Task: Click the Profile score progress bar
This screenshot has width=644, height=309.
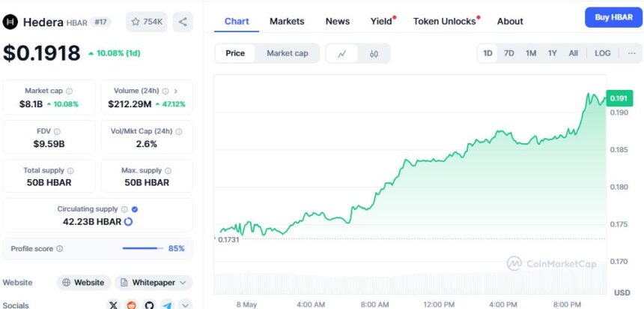Action: [x=143, y=248]
